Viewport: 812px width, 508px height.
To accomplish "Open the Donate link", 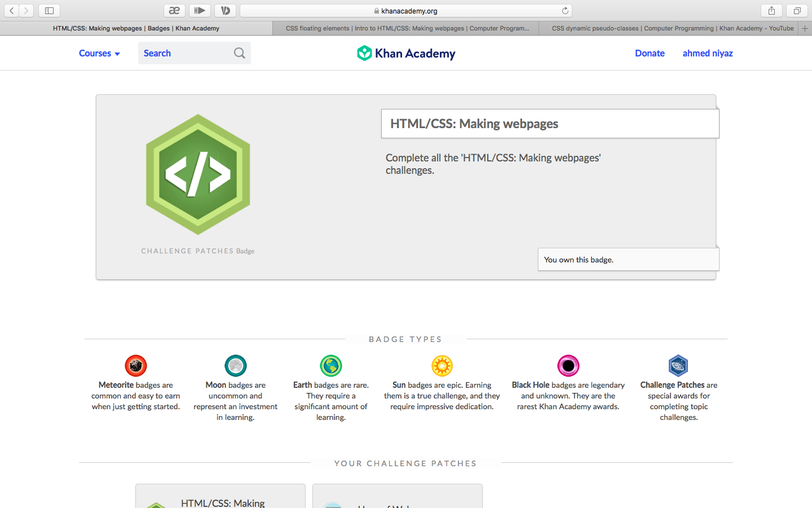I will (650, 53).
